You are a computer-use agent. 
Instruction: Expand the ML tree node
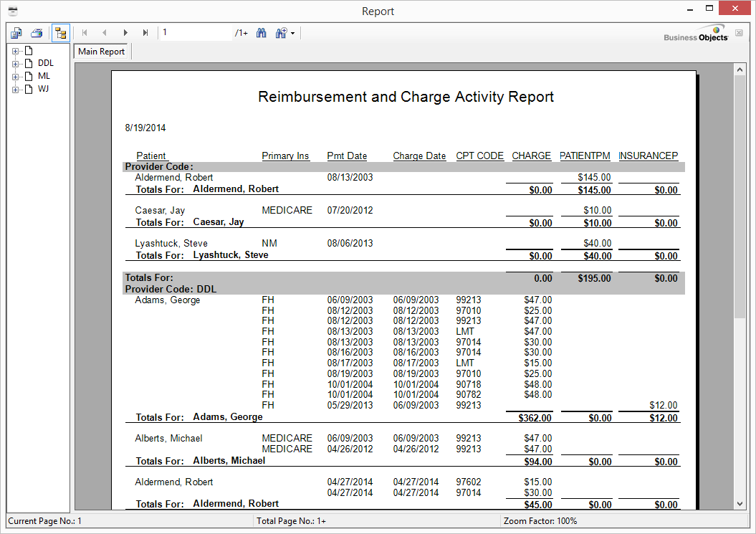[16, 77]
